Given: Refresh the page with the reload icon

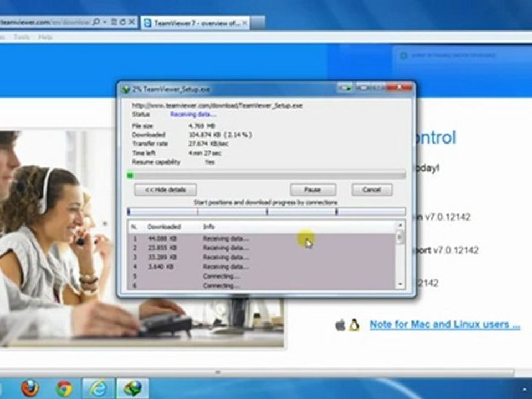Looking at the screenshot, I should 122,22.
